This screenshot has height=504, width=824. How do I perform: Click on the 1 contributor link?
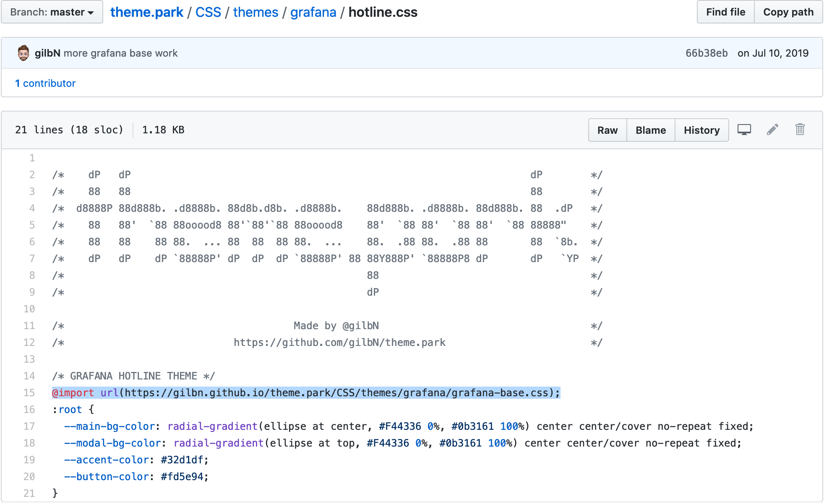pyautogui.click(x=47, y=82)
